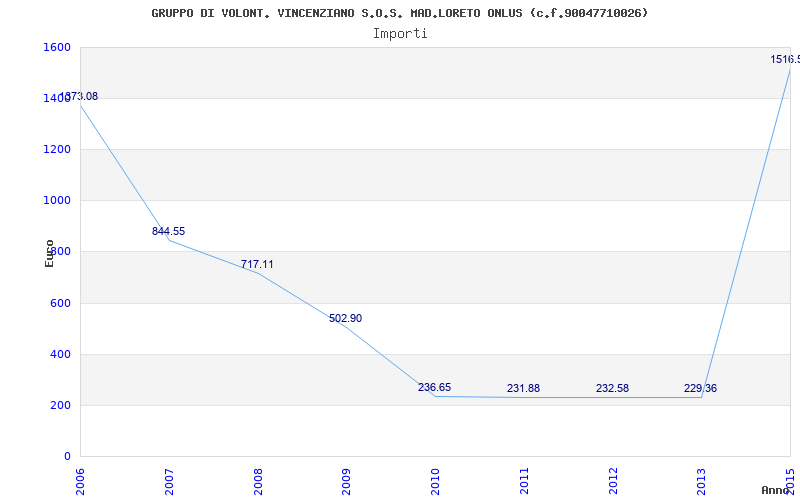Image resolution: width=800 pixels, height=500 pixels.
Task: Select the data label 236.65
Action: tap(434, 387)
